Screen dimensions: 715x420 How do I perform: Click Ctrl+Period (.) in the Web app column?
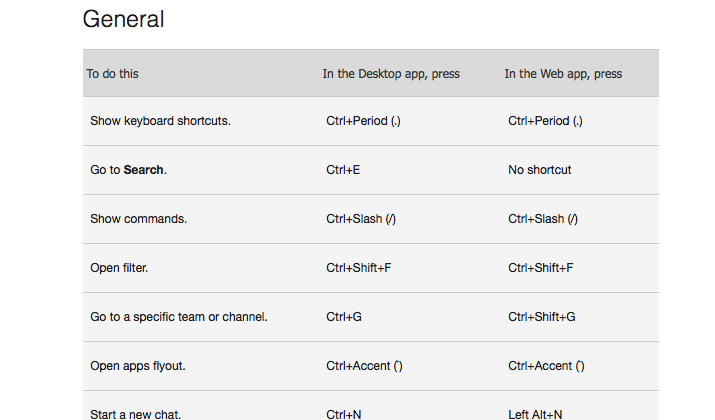(545, 121)
